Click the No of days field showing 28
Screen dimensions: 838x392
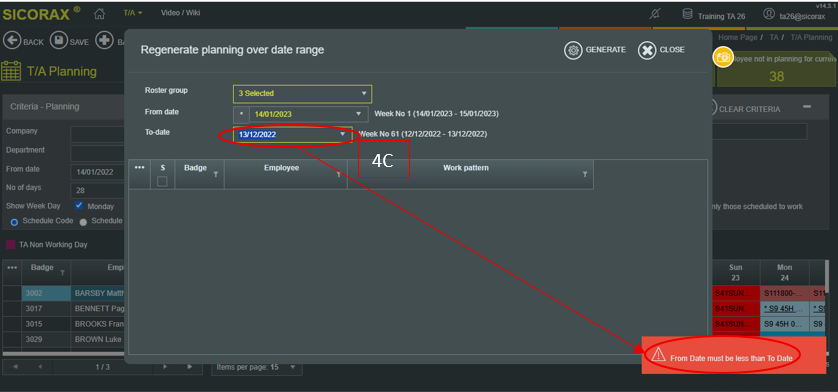(98, 190)
